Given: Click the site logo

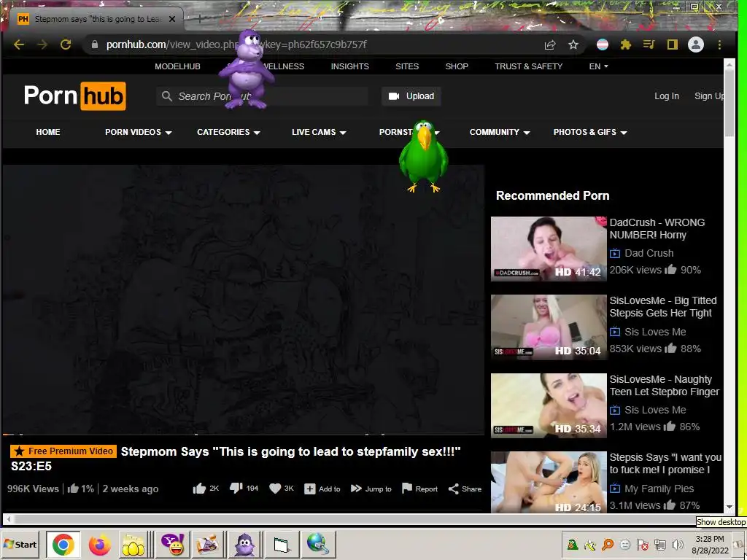Looking at the screenshot, I should click(x=75, y=96).
